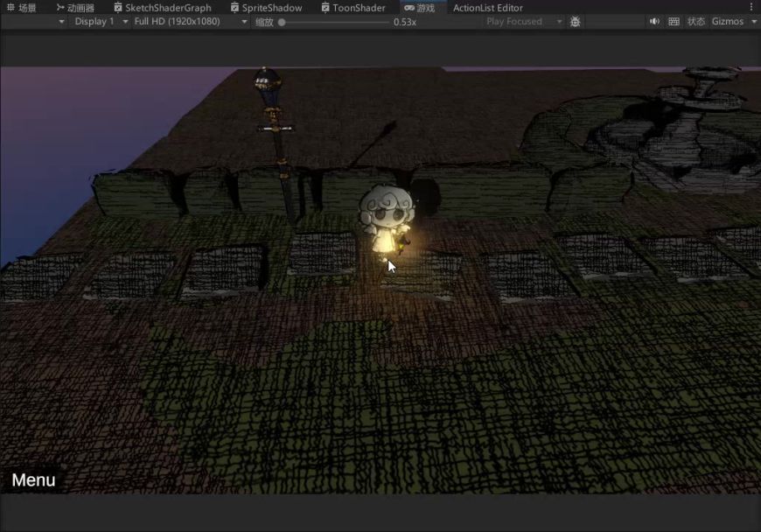Open the SketchShaderGraph tab
761x532 pixels.
pyautogui.click(x=163, y=8)
